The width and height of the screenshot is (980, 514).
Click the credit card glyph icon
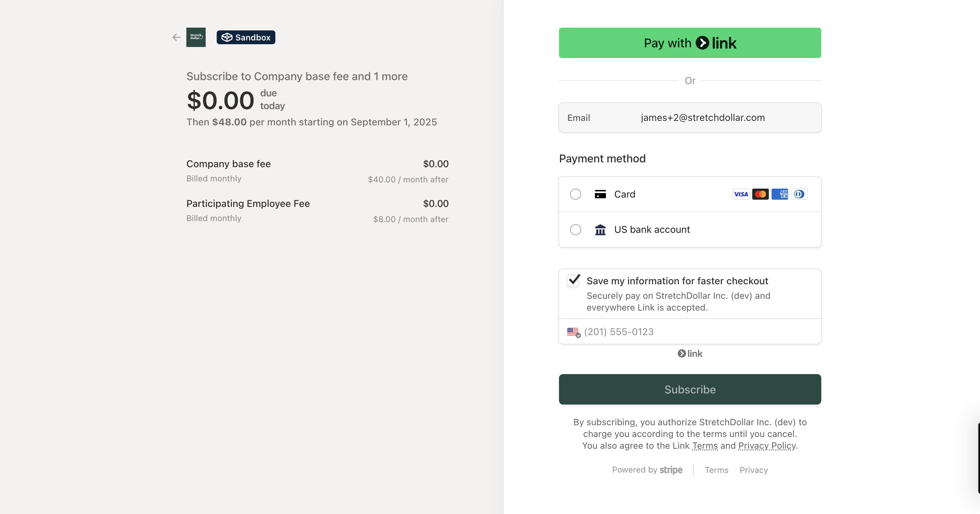click(600, 194)
